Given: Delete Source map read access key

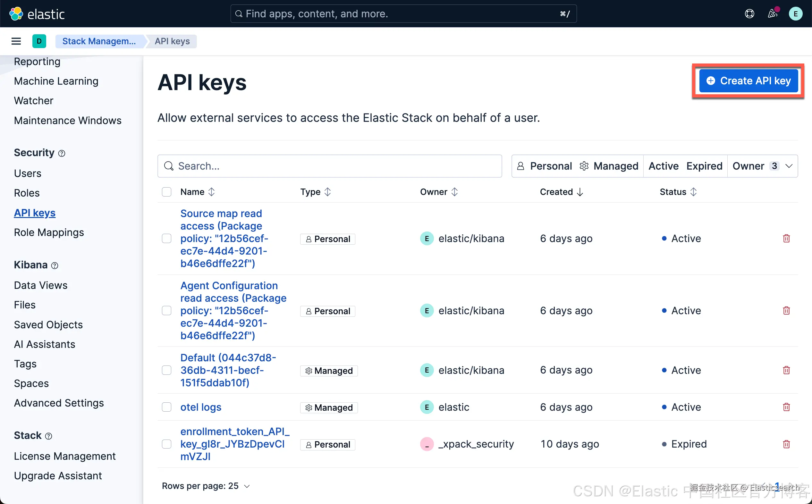Looking at the screenshot, I should pyautogui.click(x=786, y=238).
